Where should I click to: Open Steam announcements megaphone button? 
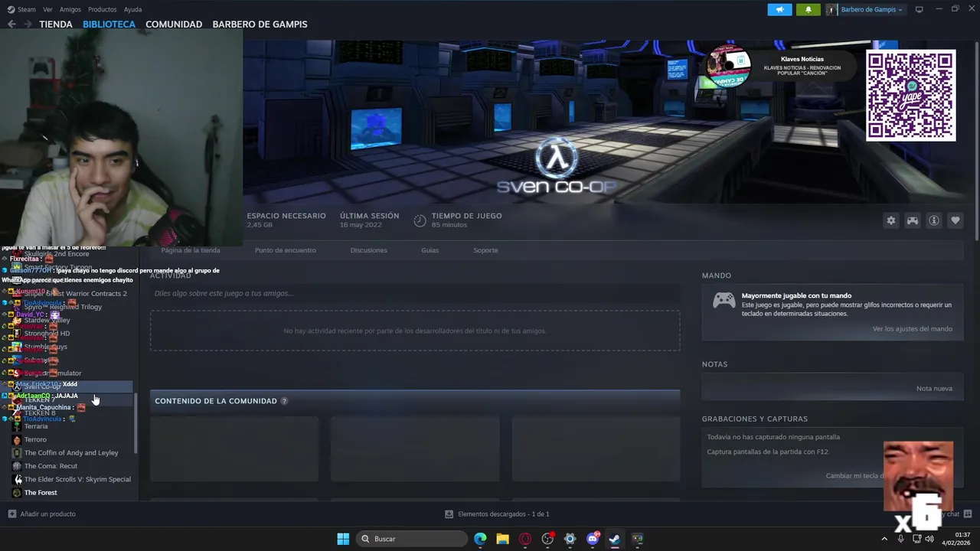point(779,9)
